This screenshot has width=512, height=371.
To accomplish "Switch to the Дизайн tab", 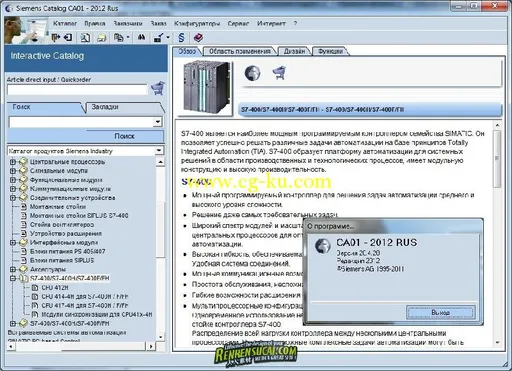I will tap(294, 51).
